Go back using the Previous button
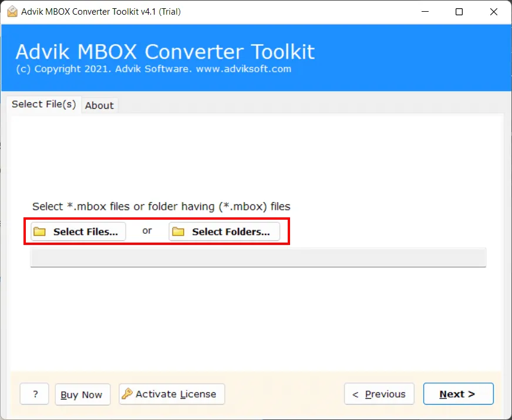 click(x=379, y=394)
